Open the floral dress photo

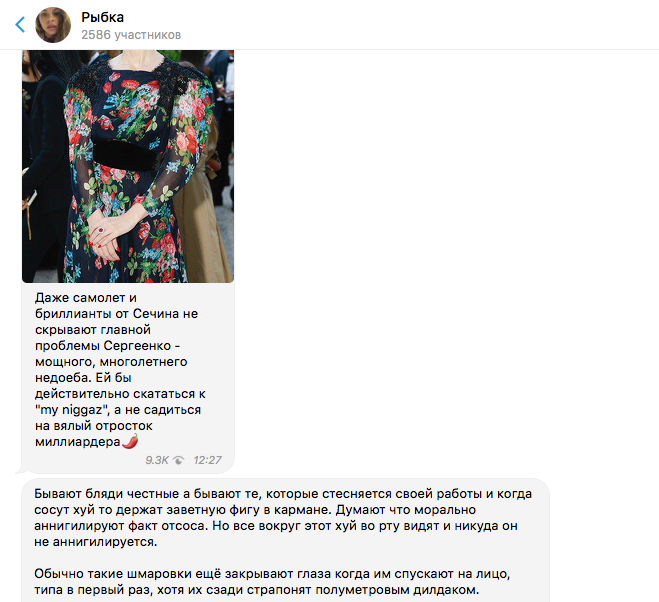tap(128, 166)
